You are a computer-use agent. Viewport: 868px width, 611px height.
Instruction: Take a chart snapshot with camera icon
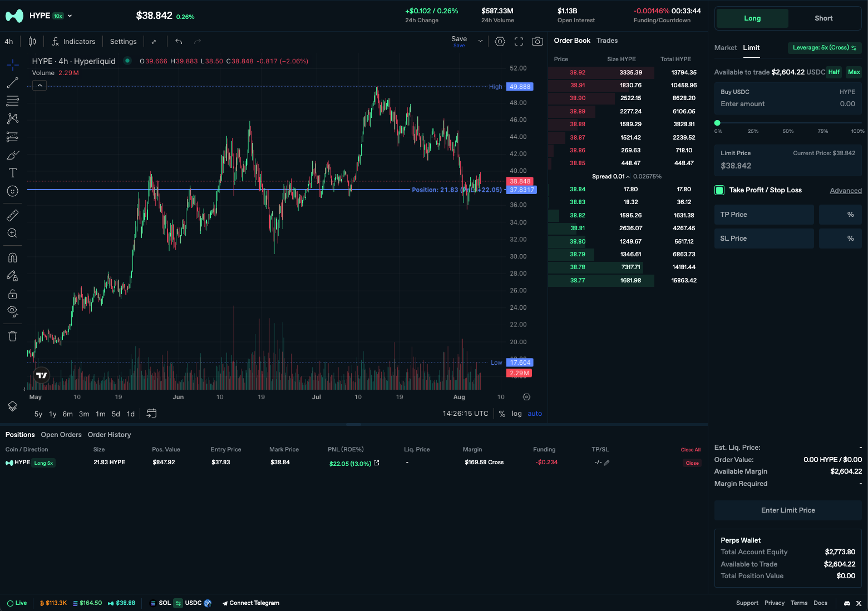tap(537, 41)
